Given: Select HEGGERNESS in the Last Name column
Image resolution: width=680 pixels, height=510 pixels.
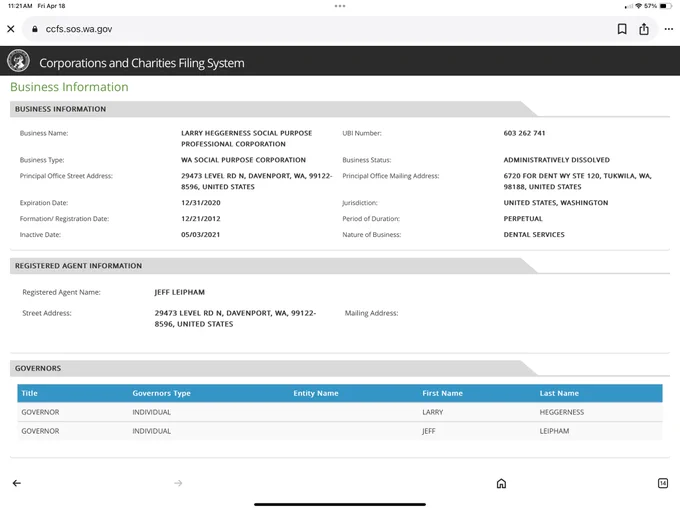Looking at the screenshot, I should (562, 412).
